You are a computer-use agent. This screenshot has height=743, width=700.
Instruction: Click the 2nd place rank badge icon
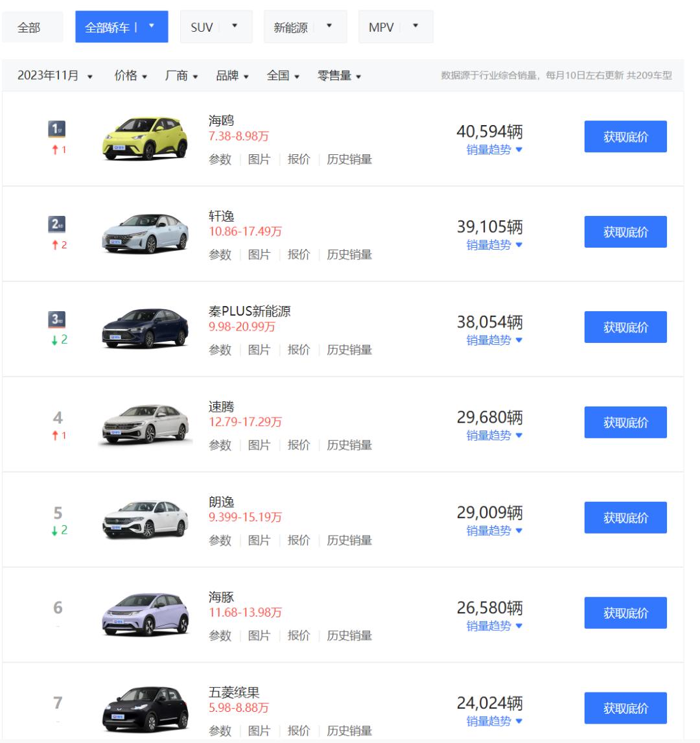tap(57, 225)
